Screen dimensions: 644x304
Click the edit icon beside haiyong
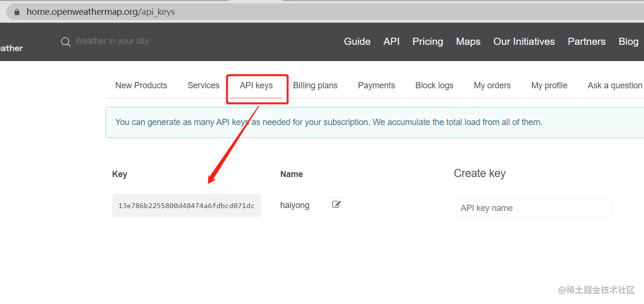click(337, 205)
